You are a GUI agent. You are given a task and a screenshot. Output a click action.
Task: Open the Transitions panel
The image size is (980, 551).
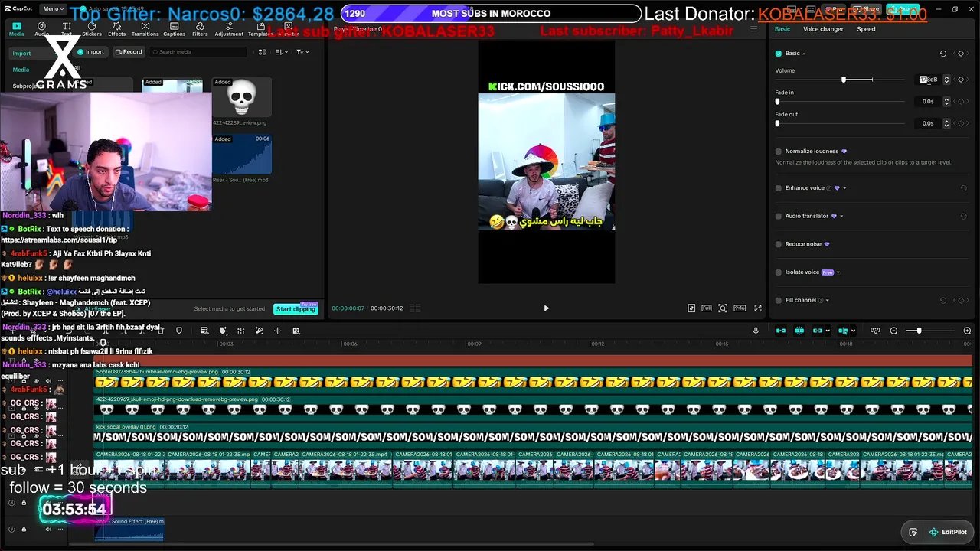click(x=145, y=29)
